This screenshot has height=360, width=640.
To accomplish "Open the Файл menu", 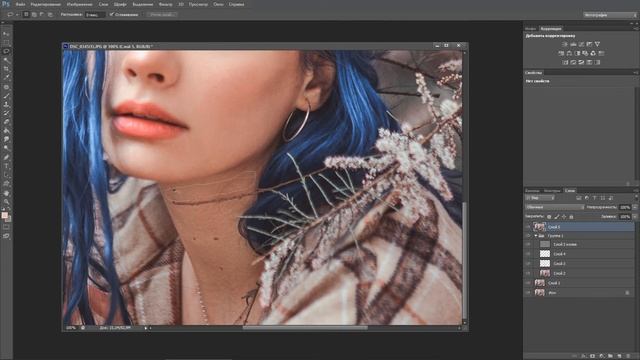I will point(20,4).
